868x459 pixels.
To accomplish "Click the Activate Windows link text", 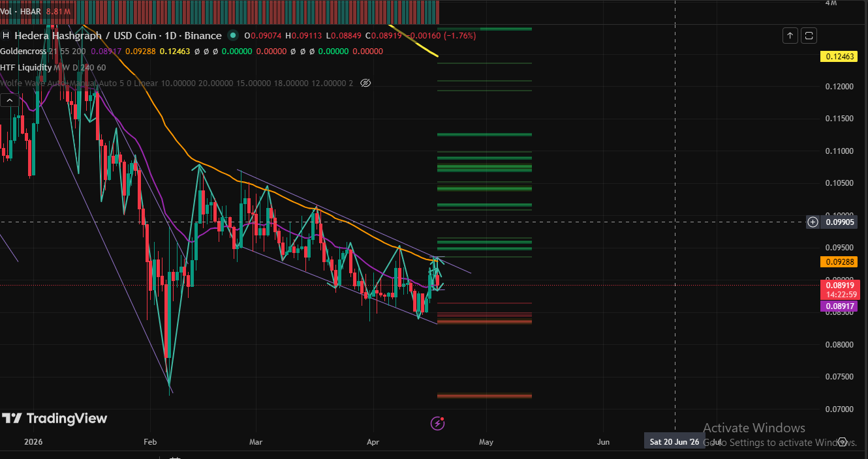I will [x=754, y=428].
